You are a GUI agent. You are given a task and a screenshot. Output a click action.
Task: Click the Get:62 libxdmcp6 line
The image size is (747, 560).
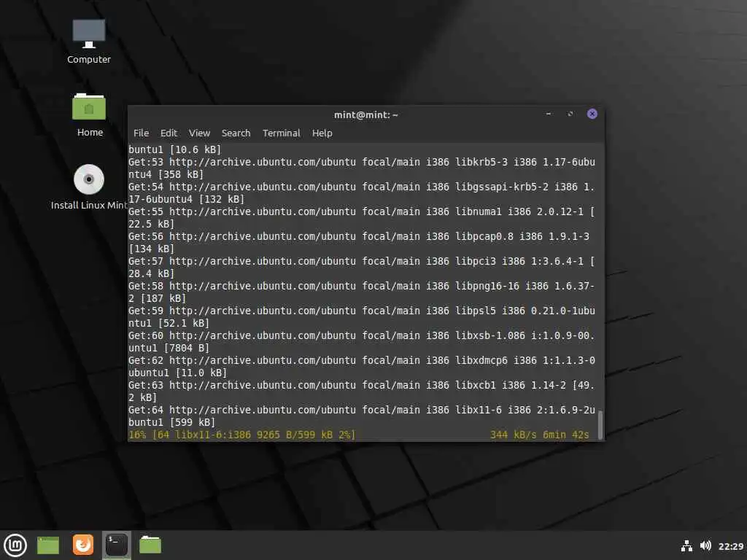(362, 360)
